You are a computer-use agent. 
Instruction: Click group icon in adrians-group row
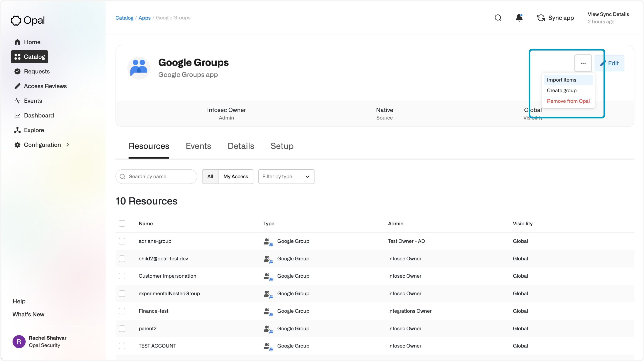(268, 242)
